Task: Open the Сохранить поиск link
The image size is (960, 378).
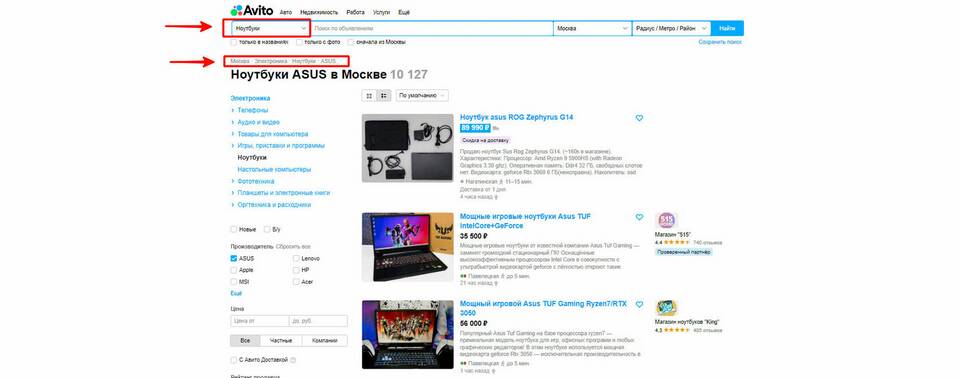Action: (720, 42)
